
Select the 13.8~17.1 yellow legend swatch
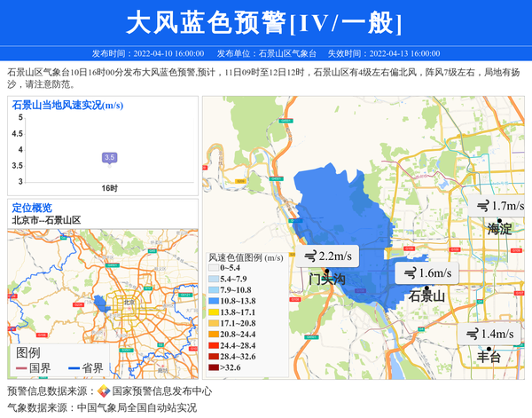click(x=214, y=312)
